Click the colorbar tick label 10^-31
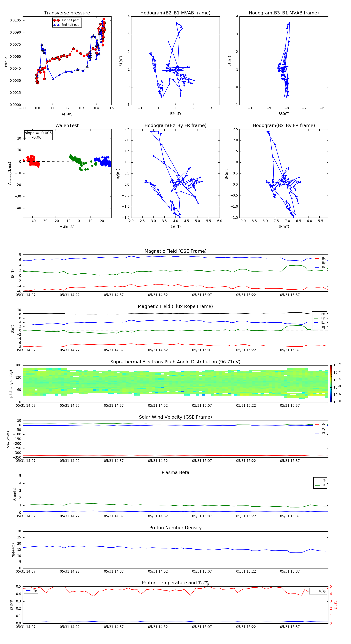 [337, 402]
